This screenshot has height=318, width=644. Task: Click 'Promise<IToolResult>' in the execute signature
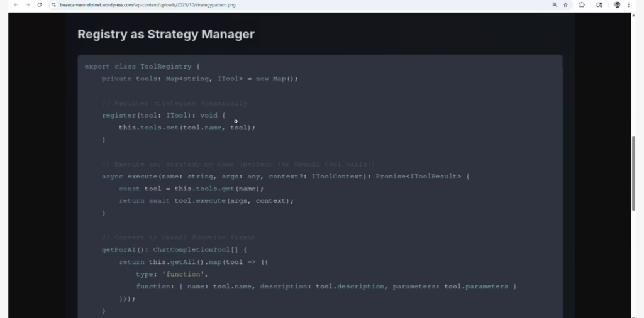[x=418, y=177]
